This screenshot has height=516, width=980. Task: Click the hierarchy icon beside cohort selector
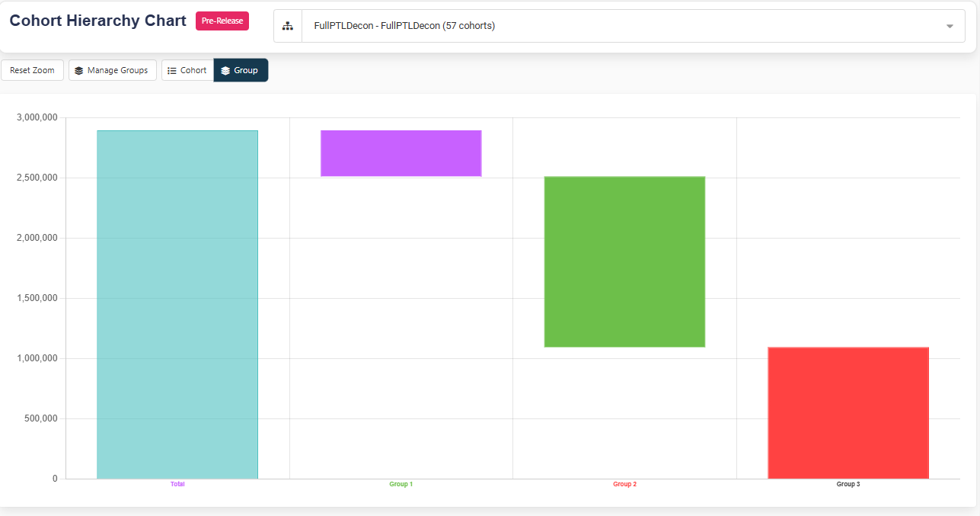click(x=288, y=26)
